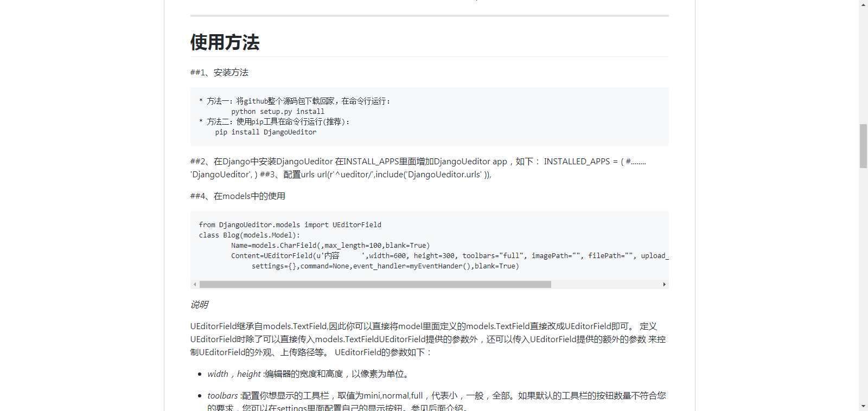Viewport: 868px width, 411px height.
Task: Click the page scrollbar up arrow
Action: 863,4
